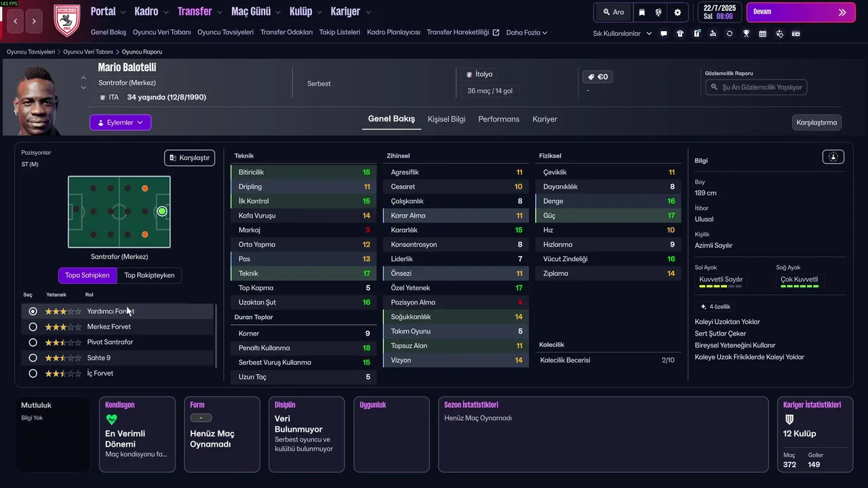Viewport: 868px width, 488px height.
Task: Select İç Forvet role radio button
Action: 33,373
